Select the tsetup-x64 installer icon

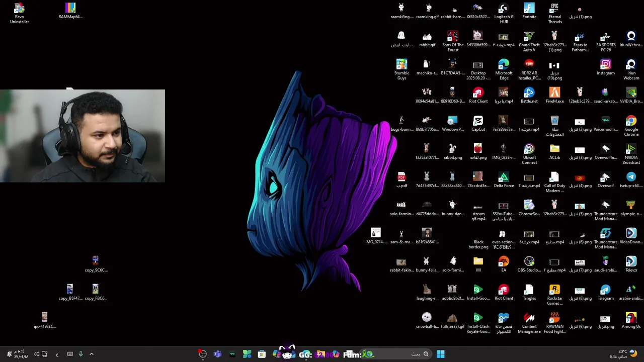click(631, 180)
